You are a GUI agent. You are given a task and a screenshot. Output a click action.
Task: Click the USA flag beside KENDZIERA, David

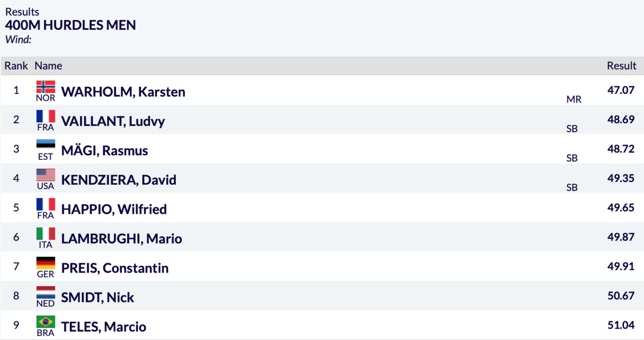[45, 175]
